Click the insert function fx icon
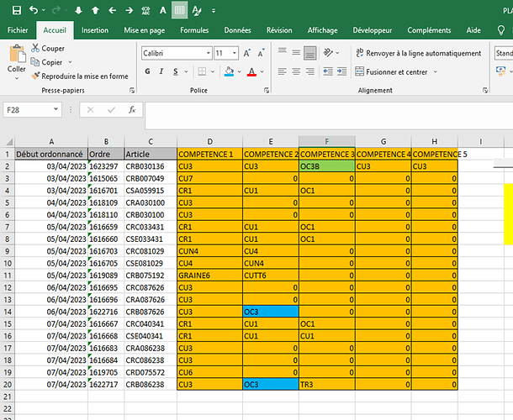This screenshot has height=420, width=513. coord(132,109)
